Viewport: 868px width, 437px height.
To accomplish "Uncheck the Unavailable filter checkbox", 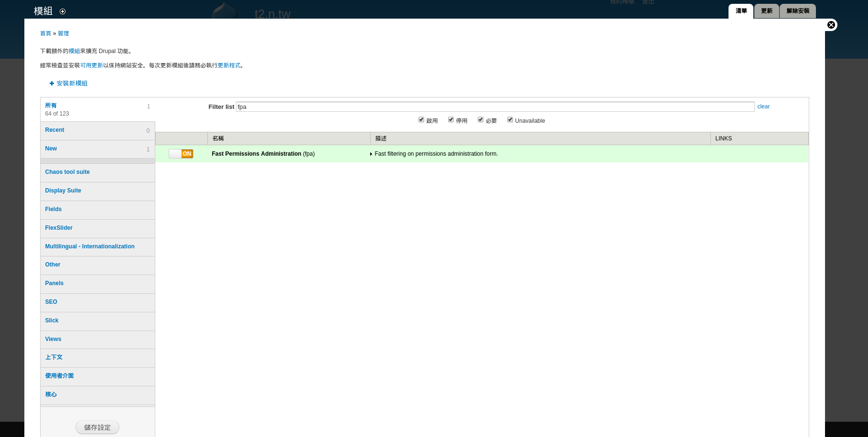I will coord(510,120).
